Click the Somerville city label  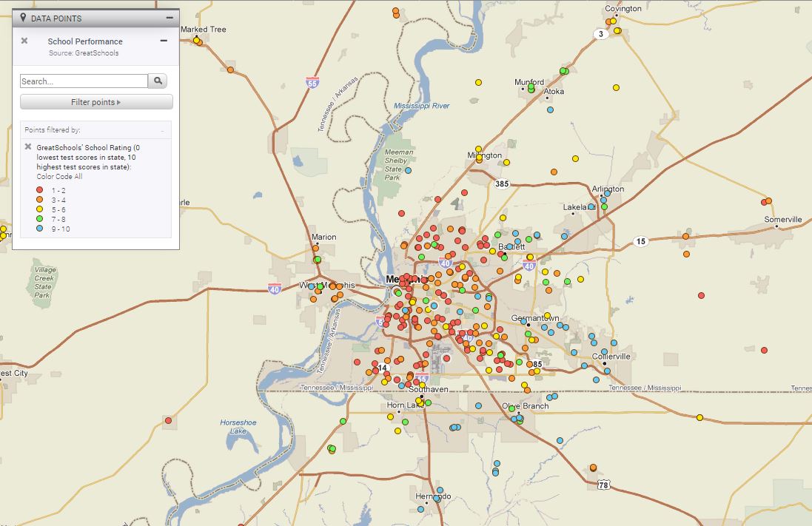coord(783,220)
